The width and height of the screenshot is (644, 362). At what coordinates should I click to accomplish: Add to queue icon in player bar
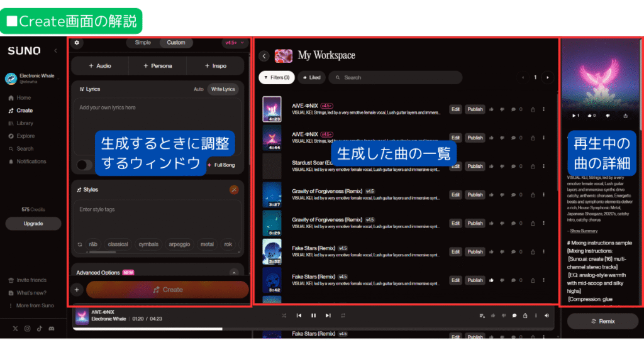[482, 315]
